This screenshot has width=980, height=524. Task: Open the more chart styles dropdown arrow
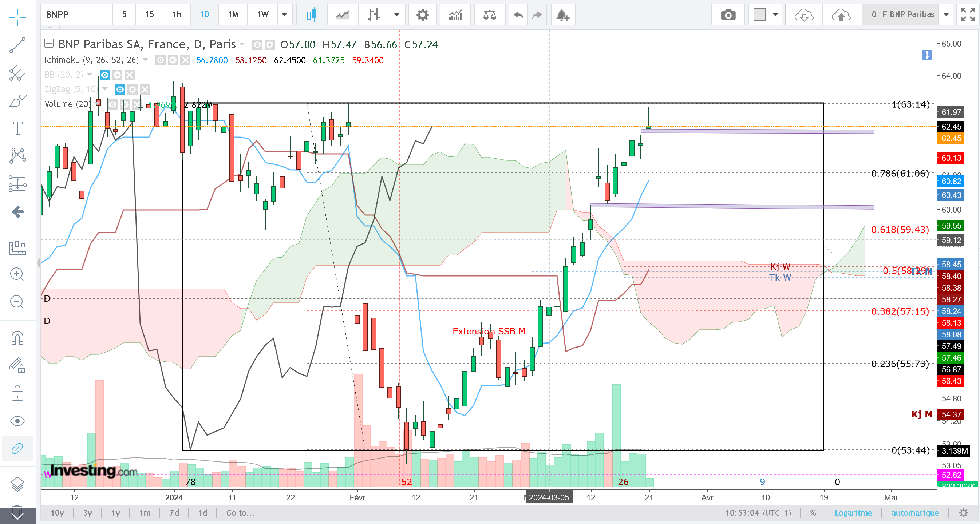click(x=397, y=15)
